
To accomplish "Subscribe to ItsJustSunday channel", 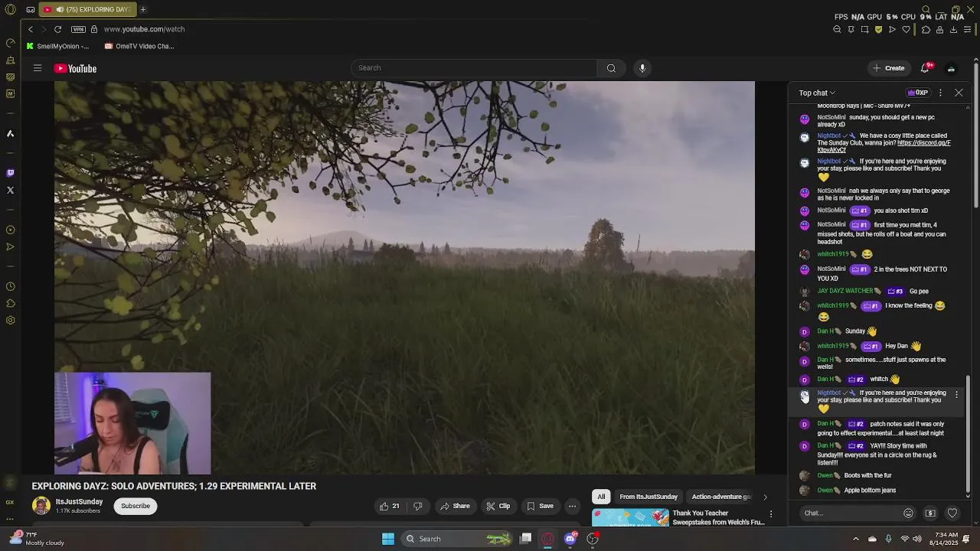I will (136, 506).
